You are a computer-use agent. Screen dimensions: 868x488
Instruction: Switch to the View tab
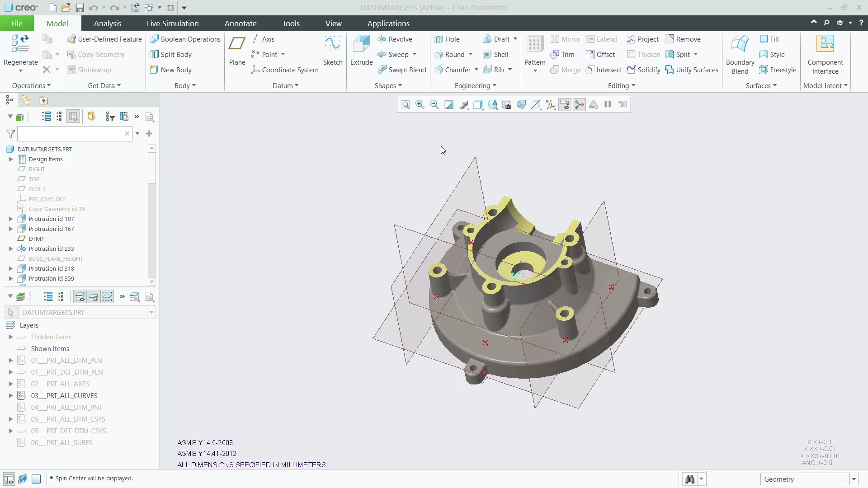click(x=333, y=23)
